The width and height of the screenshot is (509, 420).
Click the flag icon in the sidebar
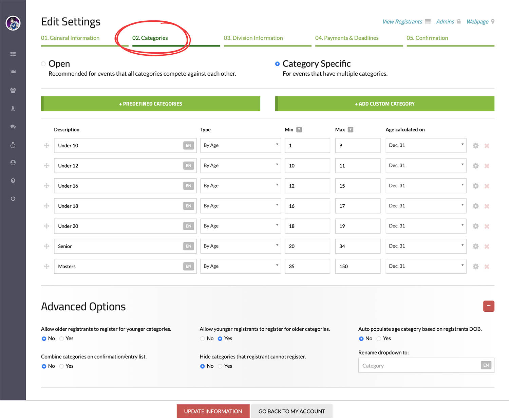13,72
